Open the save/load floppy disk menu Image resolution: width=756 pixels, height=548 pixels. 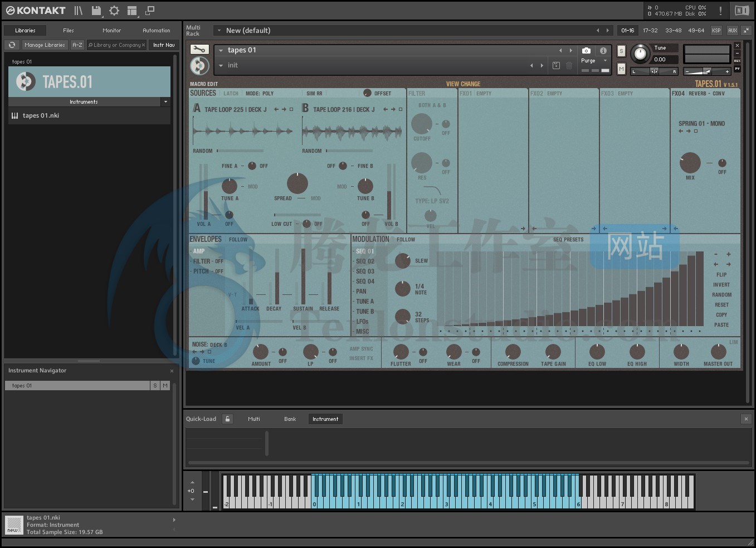point(96,11)
